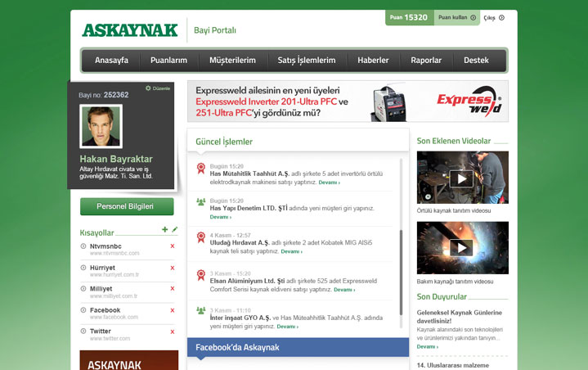Open Devamı link for Elsan Alüminyum entry
This screenshot has height=370, width=588.
[344, 290]
